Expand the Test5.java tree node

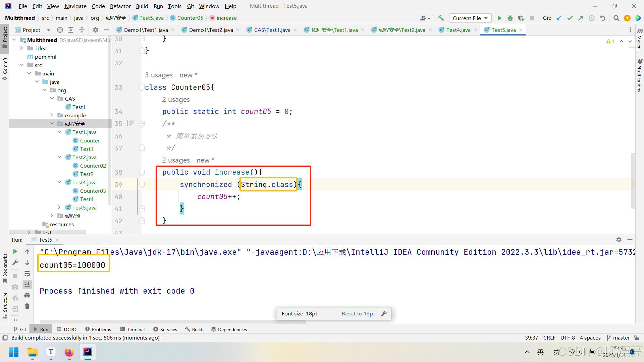(59, 207)
